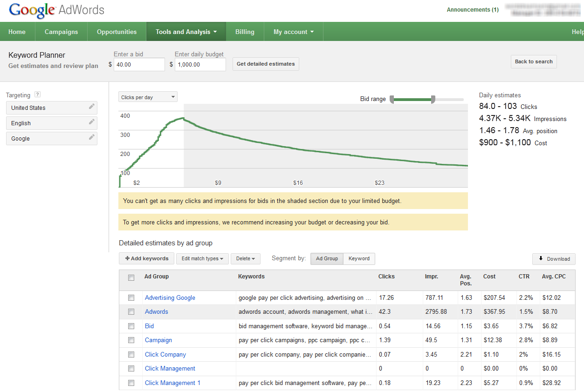Click the 17.26 clicks cell

tap(386, 297)
